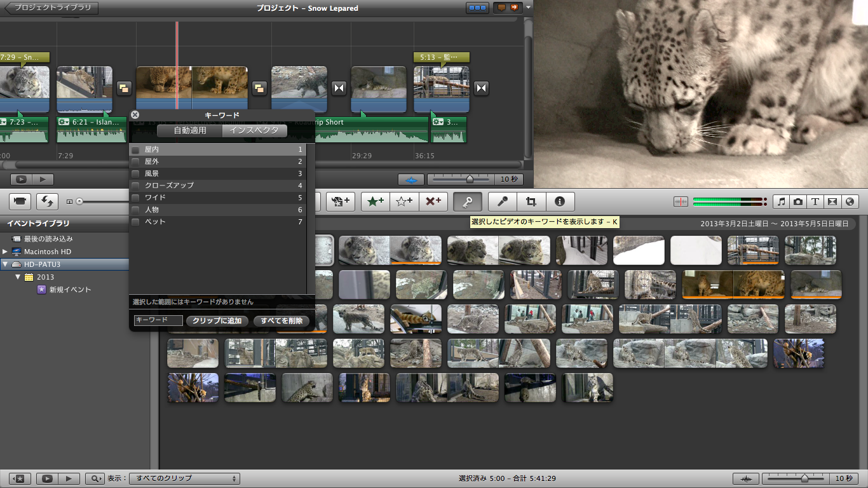Check the ワイド keyword box
The image size is (868, 488).
click(135, 198)
